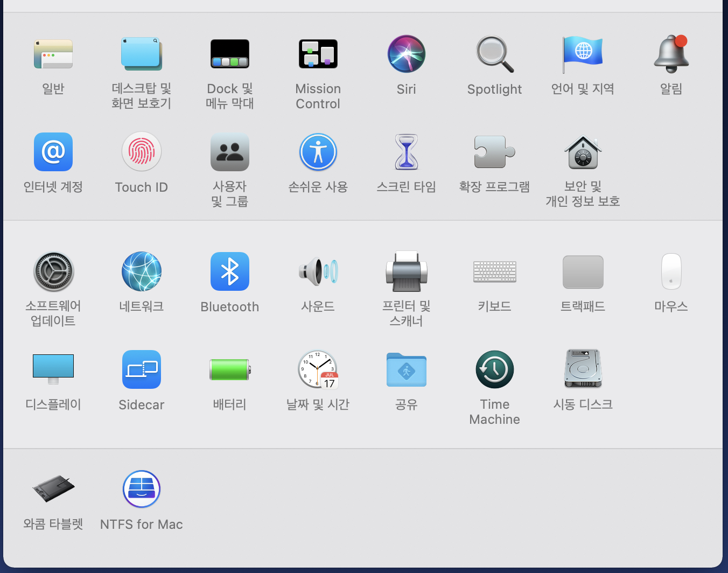The image size is (728, 573).
Task: Open NTFS for Mac icon
Action: pos(142,489)
